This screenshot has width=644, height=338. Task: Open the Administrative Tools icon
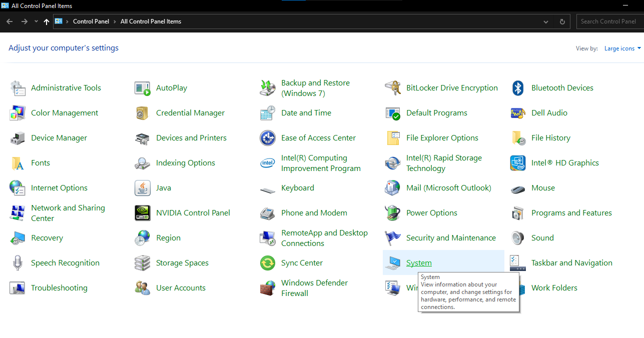(x=18, y=88)
